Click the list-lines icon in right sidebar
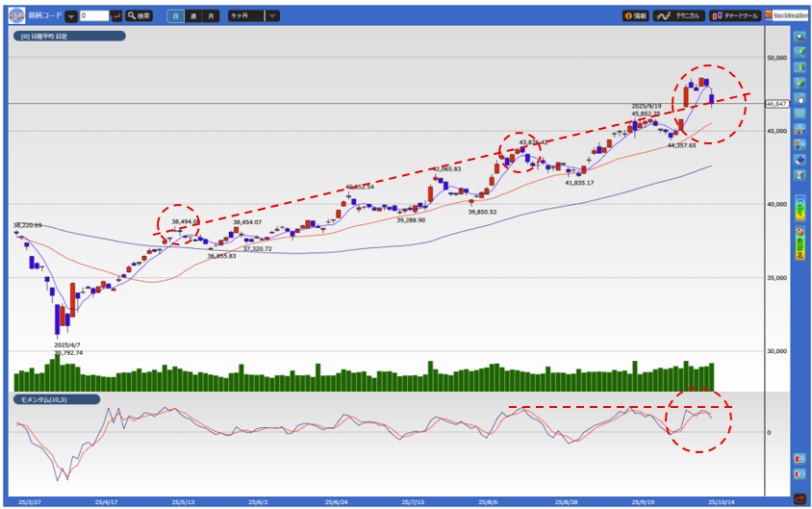Screen dimensions: 812x509 [799, 114]
